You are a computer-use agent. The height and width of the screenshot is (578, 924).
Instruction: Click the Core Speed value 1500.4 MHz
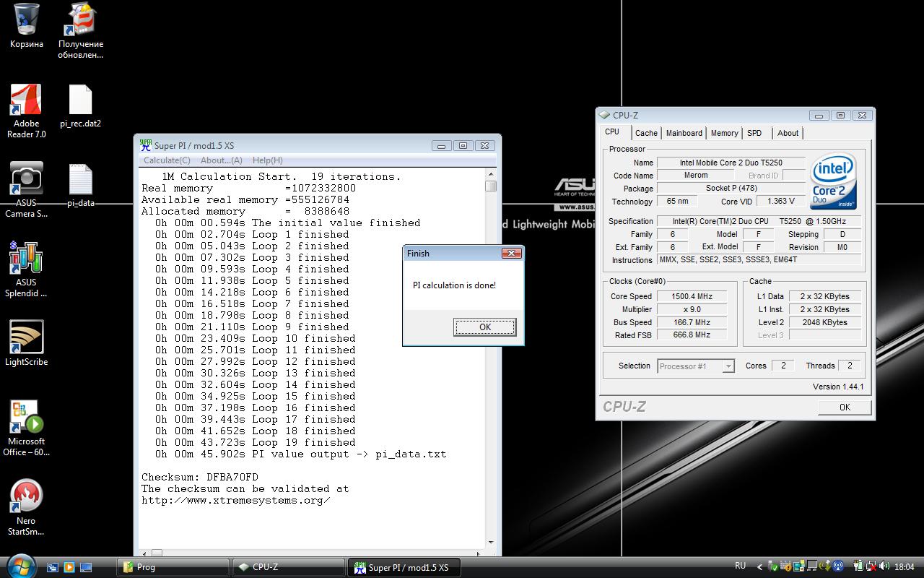(692, 296)
